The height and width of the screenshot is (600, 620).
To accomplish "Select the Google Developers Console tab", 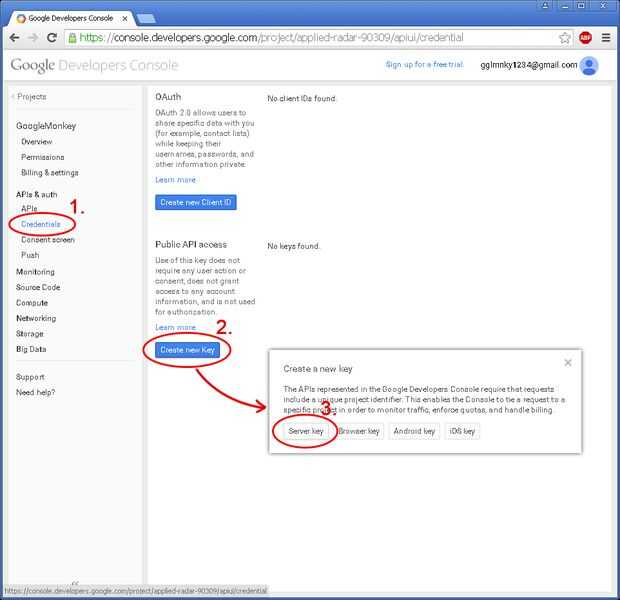I will pyautogui.click(x=70, y=19).
